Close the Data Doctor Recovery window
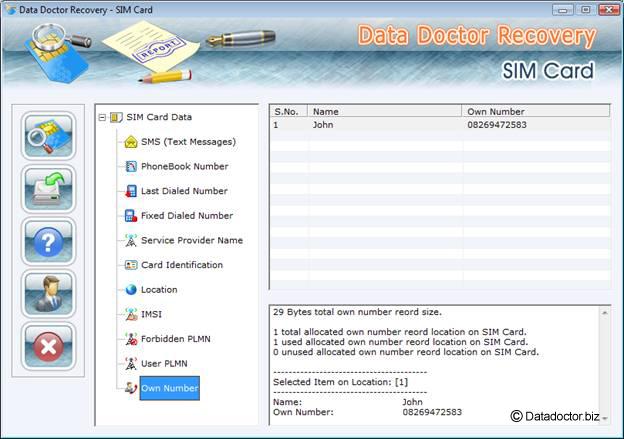Viewport: 624px width, 439px height. pos(609,10)
